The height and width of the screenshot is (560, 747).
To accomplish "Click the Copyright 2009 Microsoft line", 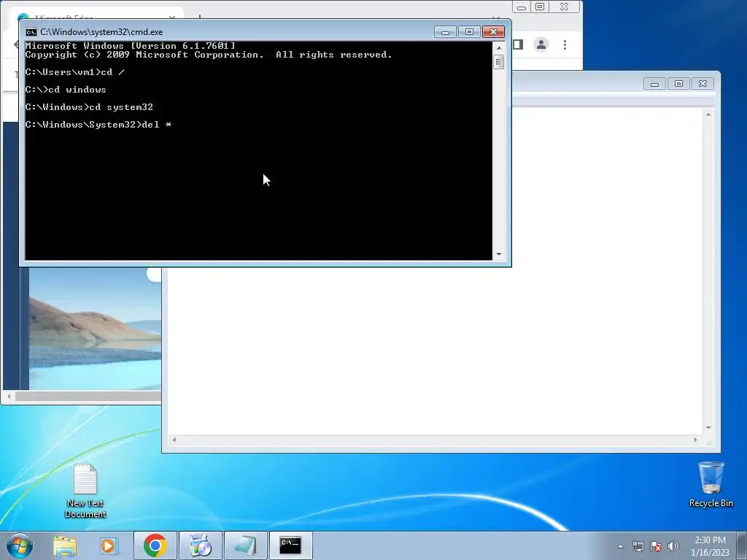I will pos(209,55).
